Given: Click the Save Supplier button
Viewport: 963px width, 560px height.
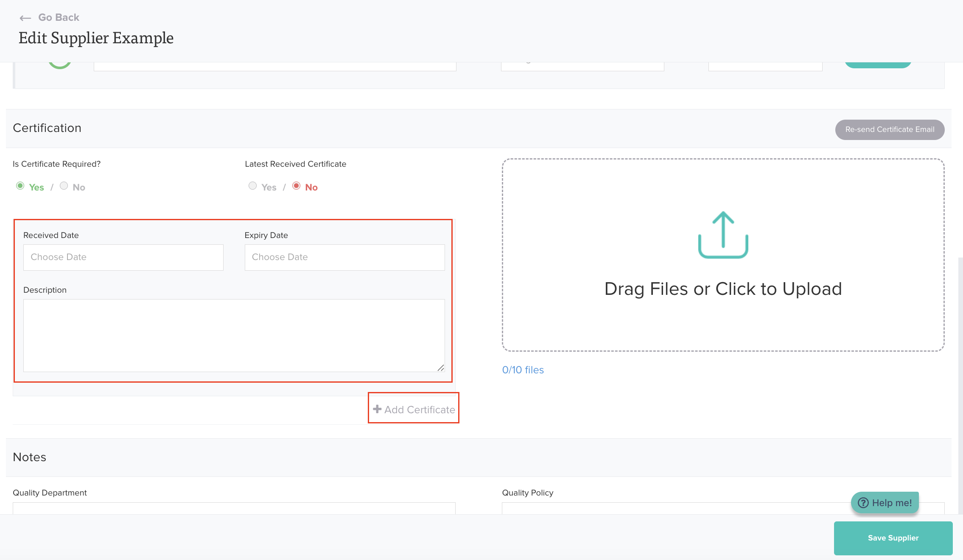Looking at the screenshot, I should point(893,538).
